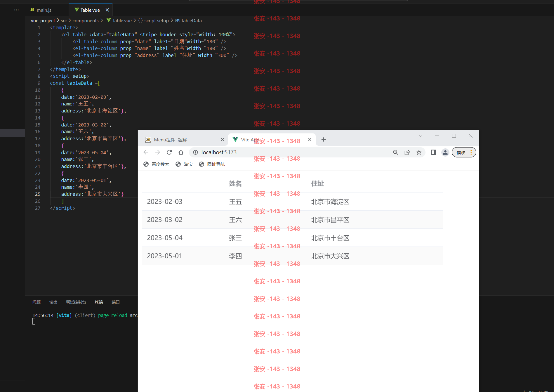Click line number 9 in the editor gutter
554x392 pixels.
click(39, 83)
